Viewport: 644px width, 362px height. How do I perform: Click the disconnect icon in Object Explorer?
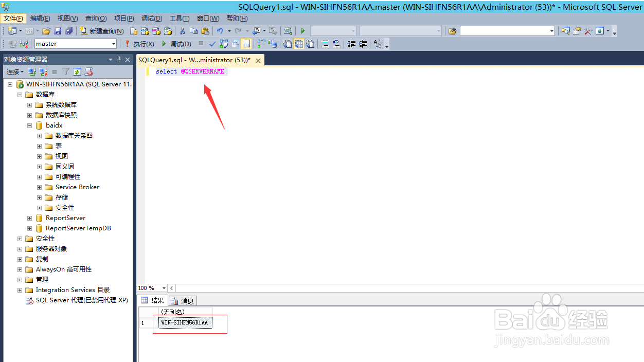[x=44, y=71]
